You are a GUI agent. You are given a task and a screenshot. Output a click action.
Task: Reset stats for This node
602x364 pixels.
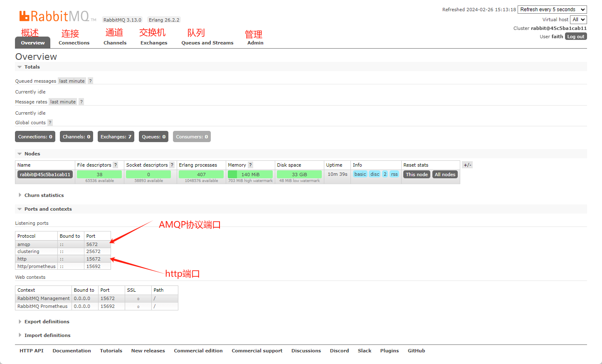[417, 175]
